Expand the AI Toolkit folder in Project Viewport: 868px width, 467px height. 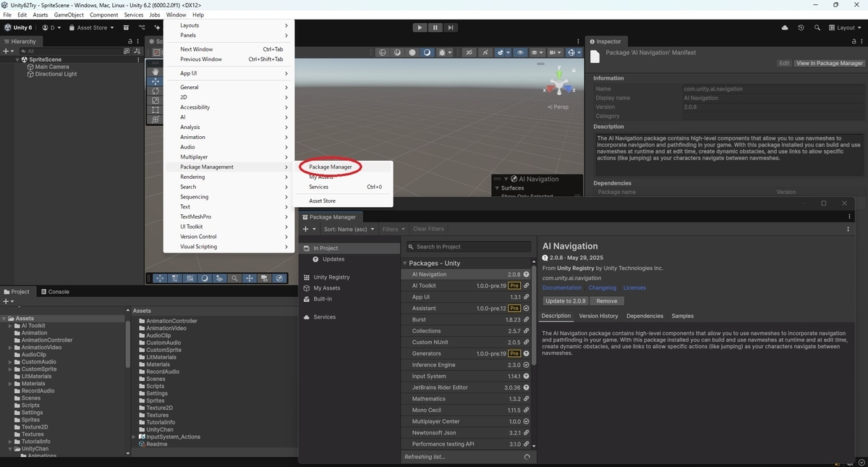point(11,326)
